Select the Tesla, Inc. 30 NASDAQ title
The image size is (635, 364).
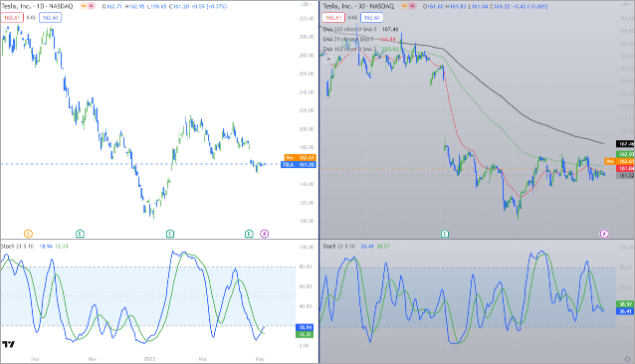[357, 7]
